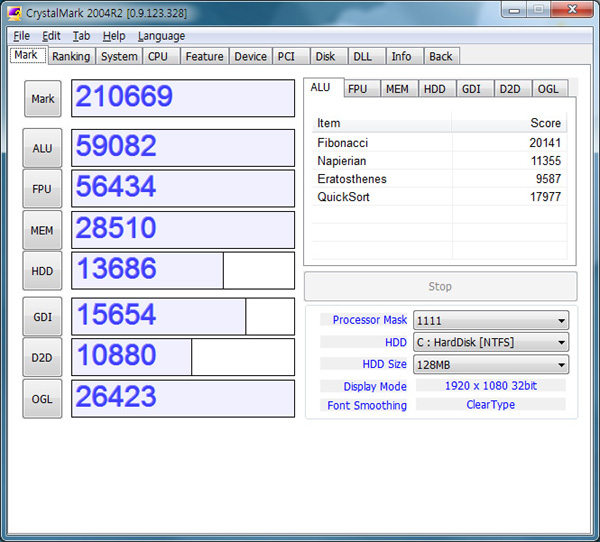Click the CrystalMark app icon in title bar

point(15,13)
